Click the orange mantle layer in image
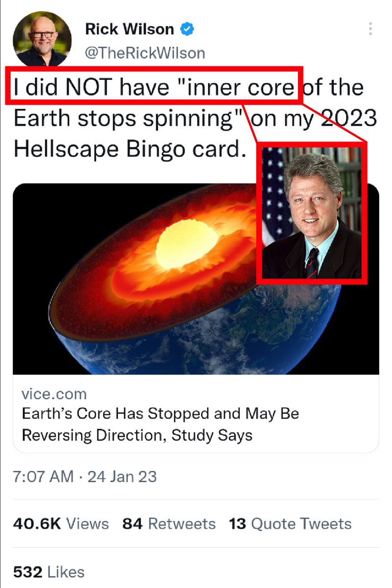The width and height of the screenshot is (392, 588). (x=123, y=274)
